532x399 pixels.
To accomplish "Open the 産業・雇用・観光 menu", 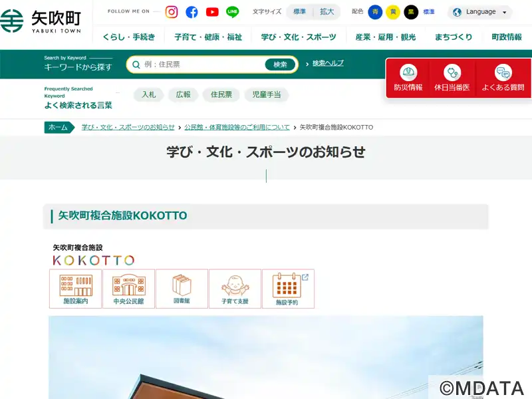I will 386,37.
